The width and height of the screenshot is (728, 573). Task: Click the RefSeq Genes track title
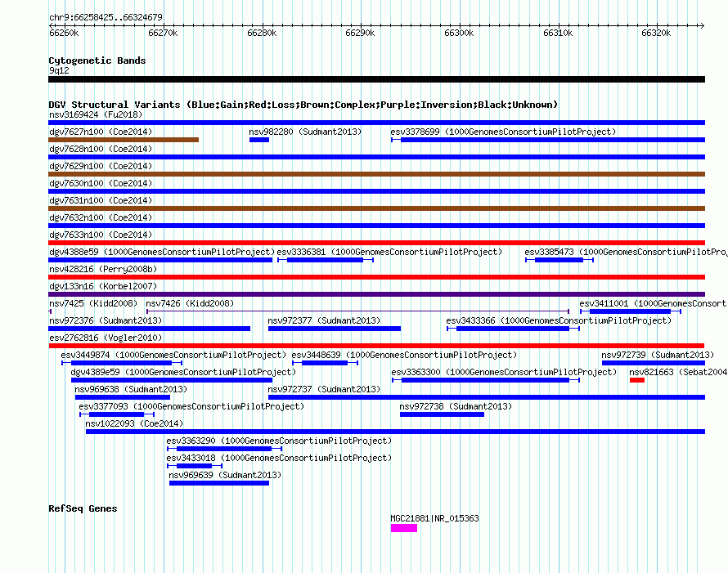(83, 508)
